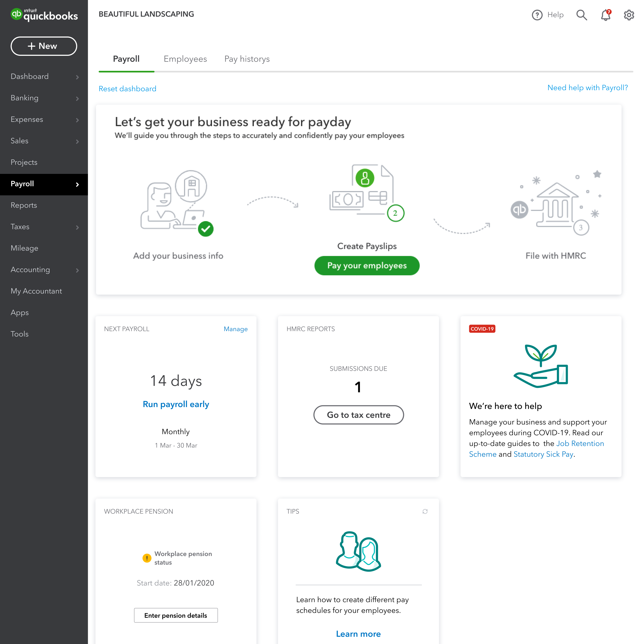Expand the Dashboard sidebar chevron
Viewport: 644px width, 644px height.
coord(77,77)
